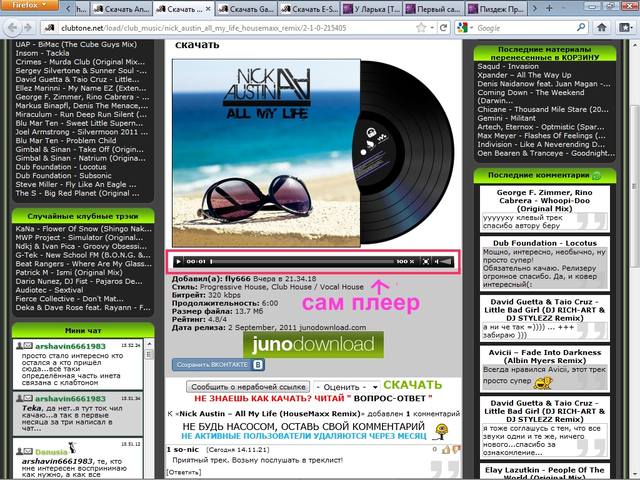Click the thumbs-down icon on so-nic's comment
The height and width of the screenshot is (480, 640).
(x=456, y=449)
